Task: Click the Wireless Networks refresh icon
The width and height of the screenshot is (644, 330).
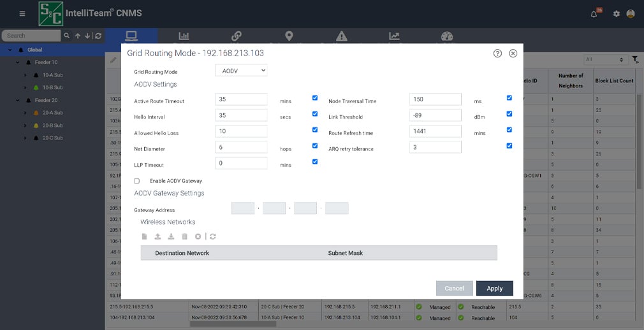Action: [x=212, y=236]
